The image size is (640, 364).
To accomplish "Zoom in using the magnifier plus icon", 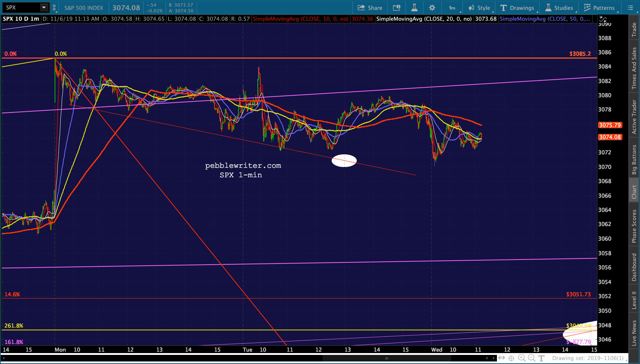I will (521, 358).
